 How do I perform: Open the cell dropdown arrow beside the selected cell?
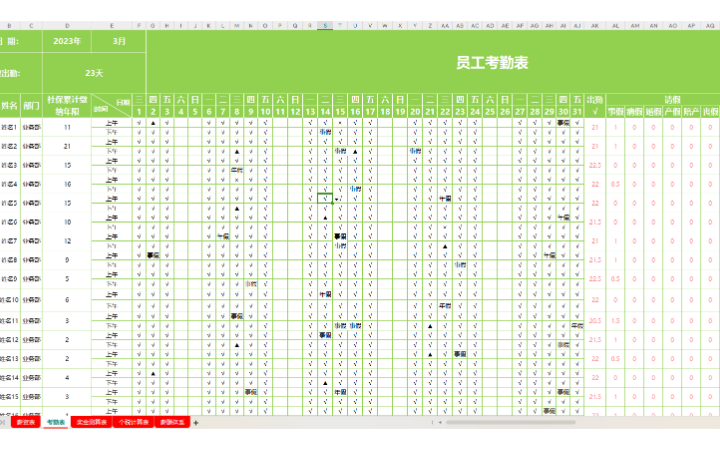[337, 199]
